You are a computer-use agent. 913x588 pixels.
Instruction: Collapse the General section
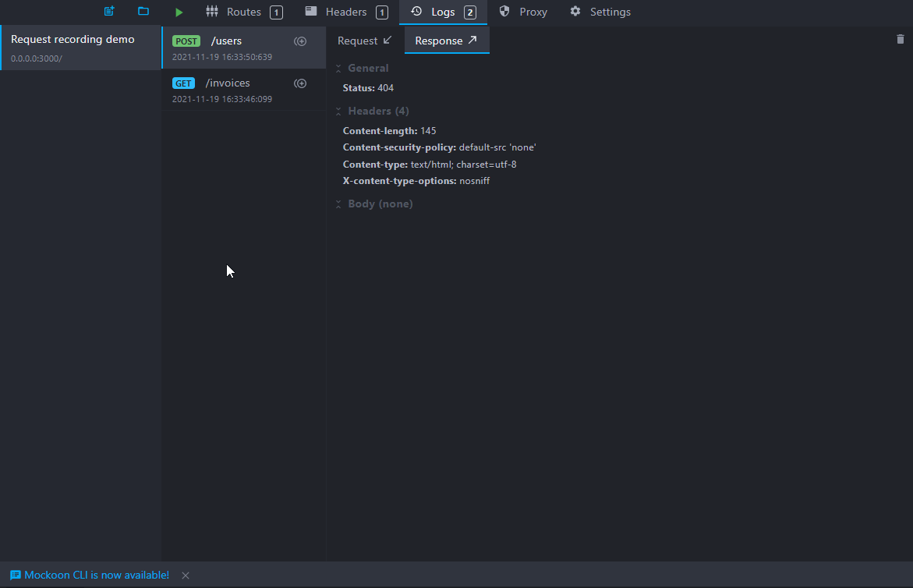pyautogui.click(x=338, y=69)
